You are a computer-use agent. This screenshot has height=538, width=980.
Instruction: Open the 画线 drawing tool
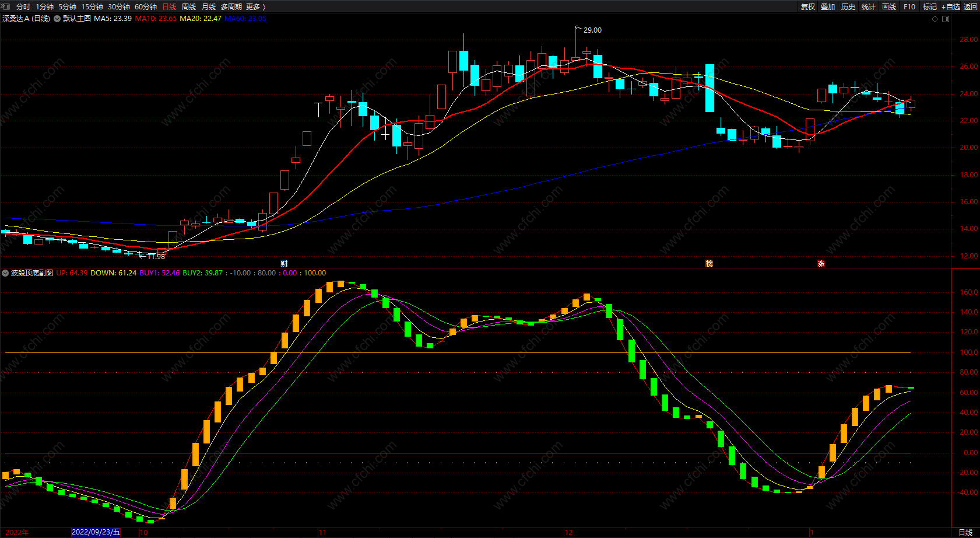[889, 6]
